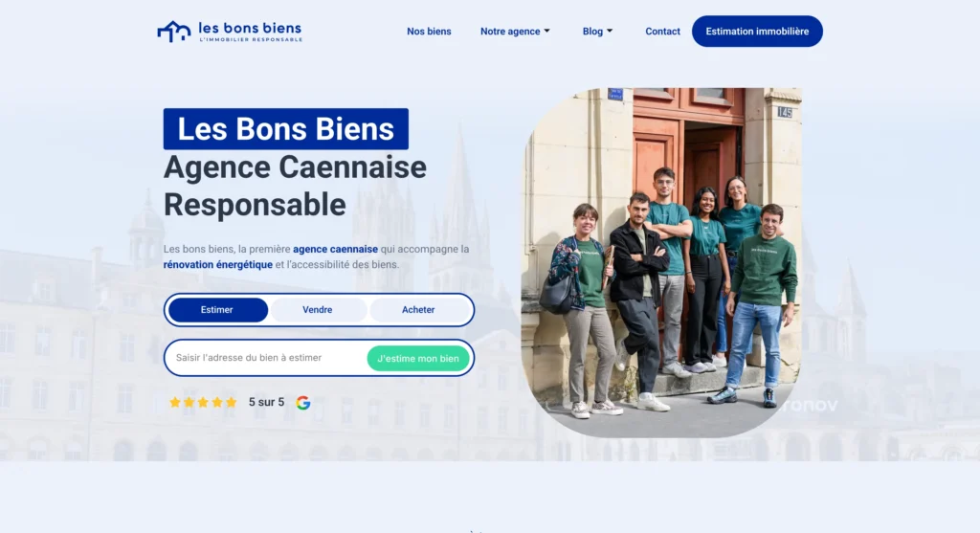Click the 5 sur 5 rating text
Image resolution: width=980 pixels, height=533 pixels.
(266, 403)
